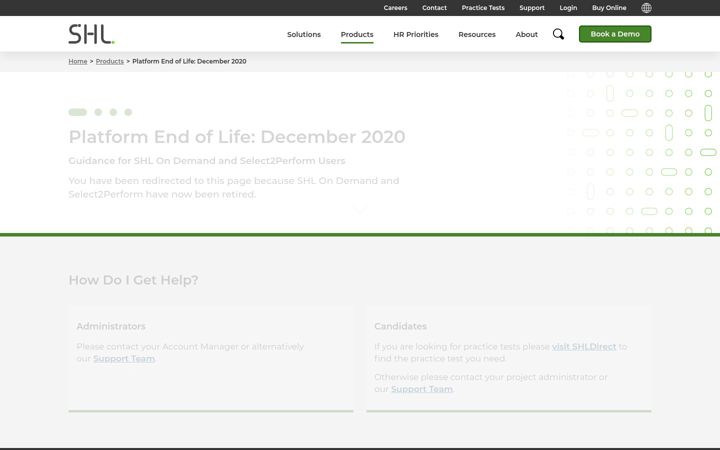Screen dimensions: 720x450
Task: Click the Administrators card heading
Action: tap(111, 326)
